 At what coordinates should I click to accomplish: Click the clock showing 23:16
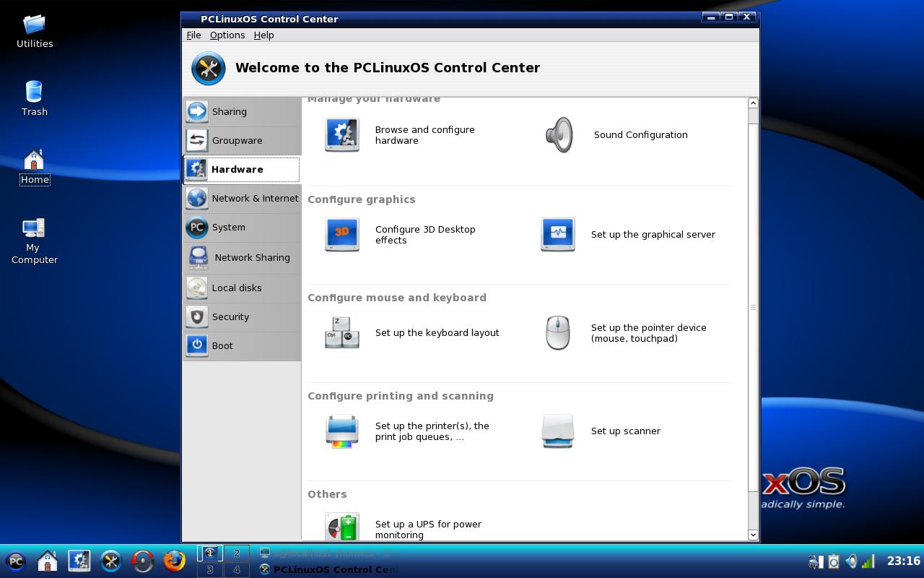point(903,561)
